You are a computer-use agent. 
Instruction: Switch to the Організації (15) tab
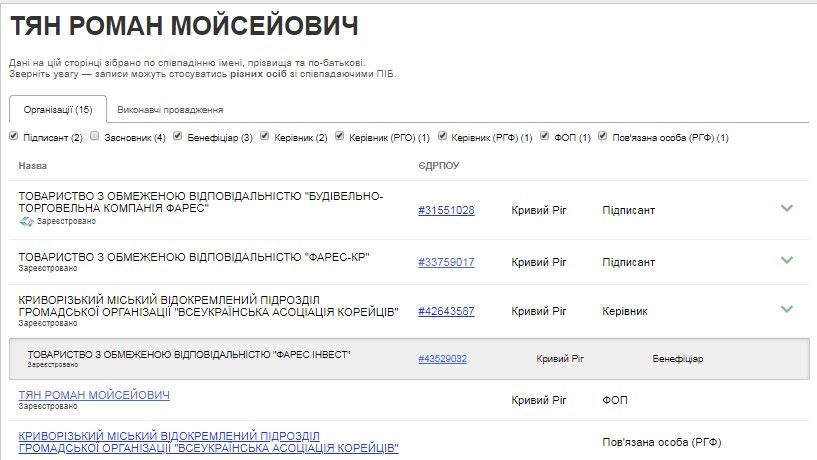[58, 109]
